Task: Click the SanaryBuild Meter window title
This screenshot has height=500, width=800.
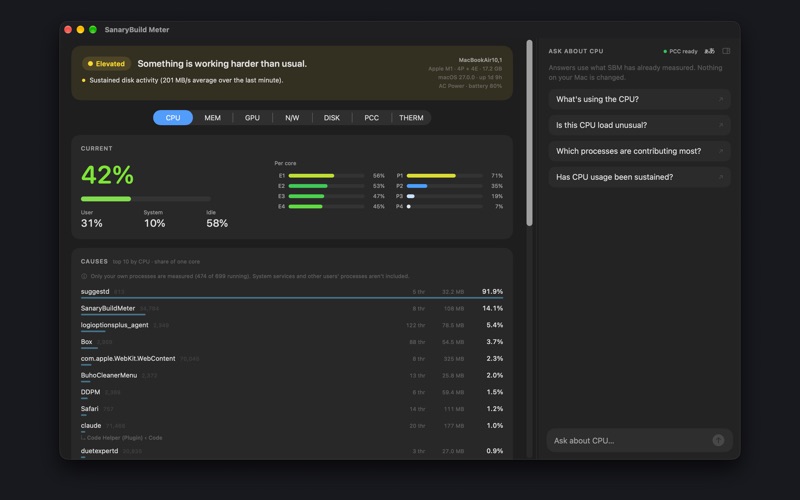Action: pos(137,30)
